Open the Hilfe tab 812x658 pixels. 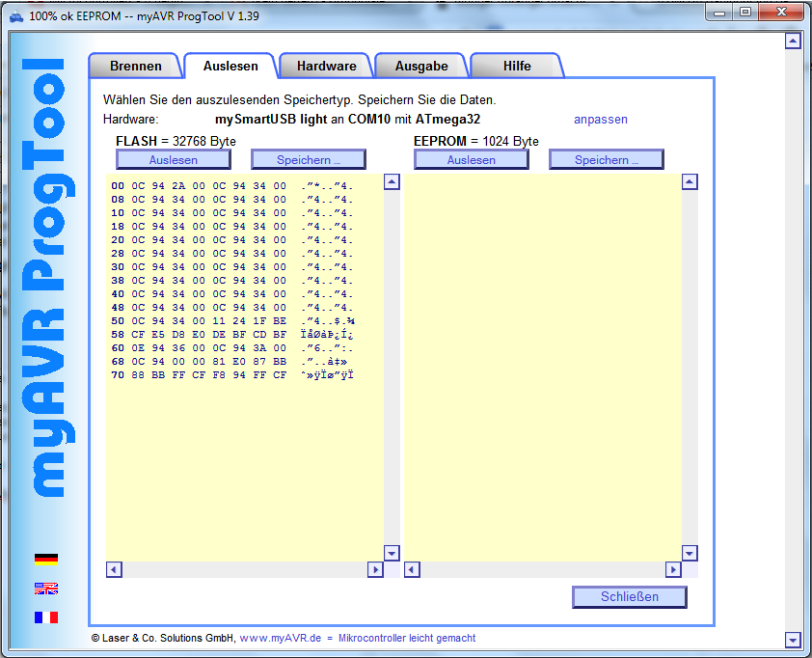coord(517,66)
